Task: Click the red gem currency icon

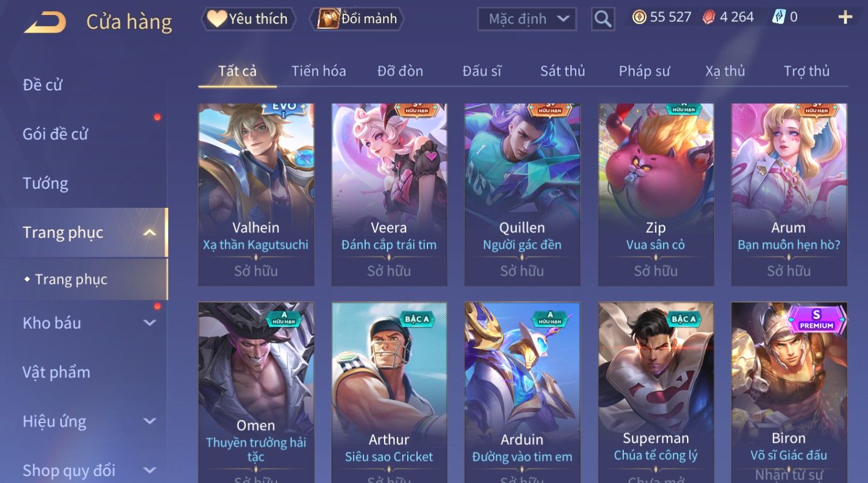Action: 709,17
